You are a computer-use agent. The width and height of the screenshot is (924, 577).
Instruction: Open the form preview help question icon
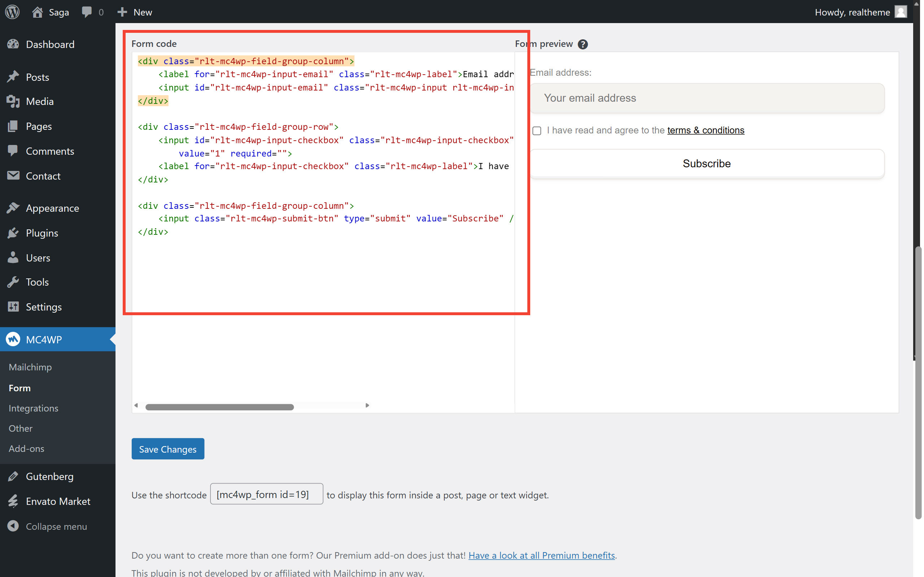pos(583,44)
